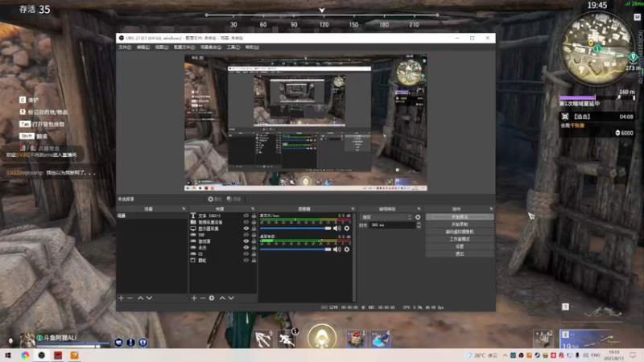Hide the sixth source with visible eye
Viewport: 644px width, 362px height.
tap(246, 248)
